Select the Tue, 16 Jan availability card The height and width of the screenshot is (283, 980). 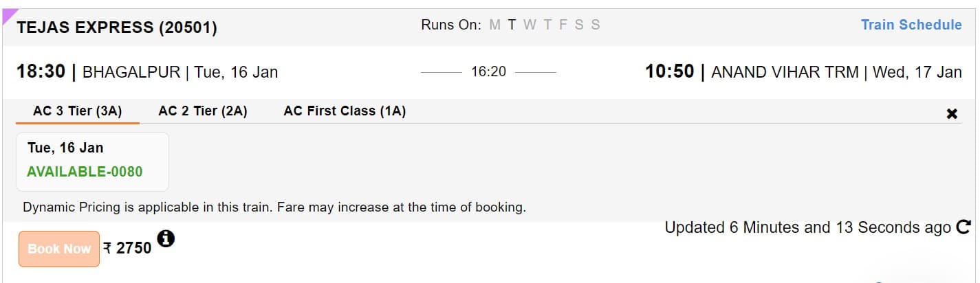(92, 161)
